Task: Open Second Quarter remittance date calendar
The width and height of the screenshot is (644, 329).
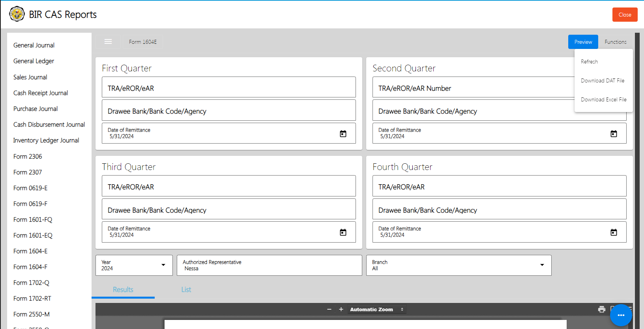Action: (614, 134)
